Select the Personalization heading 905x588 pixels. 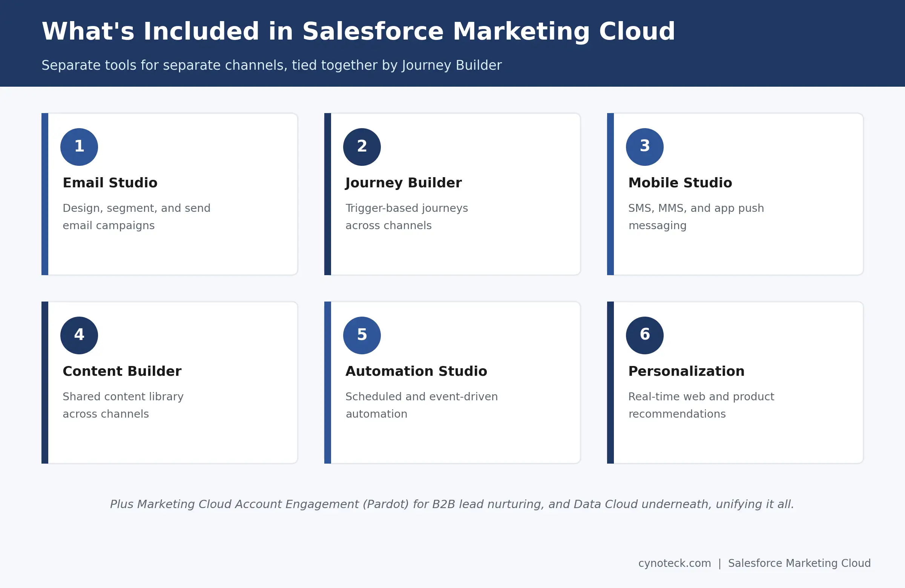(x=686, y=371)
